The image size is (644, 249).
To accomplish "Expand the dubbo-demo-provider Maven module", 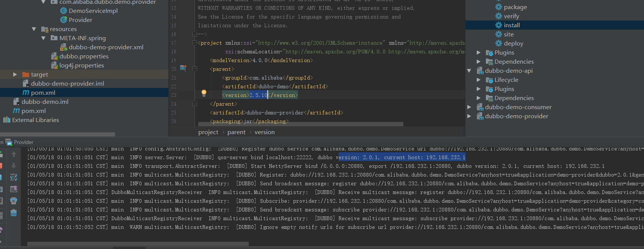I will (x=469, y=116).
